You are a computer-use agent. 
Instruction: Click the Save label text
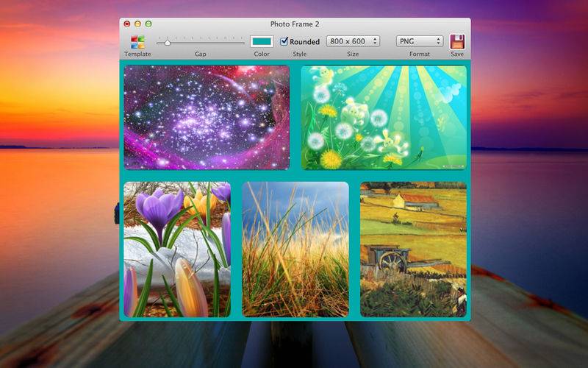pyautogui.click(x=457, y=54)
